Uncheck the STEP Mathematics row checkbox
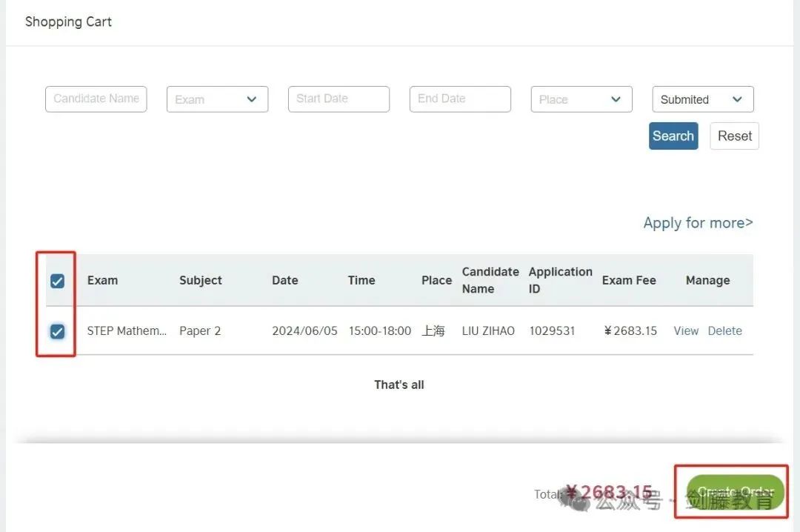The image size is (800, 532). tap(57, 331)
